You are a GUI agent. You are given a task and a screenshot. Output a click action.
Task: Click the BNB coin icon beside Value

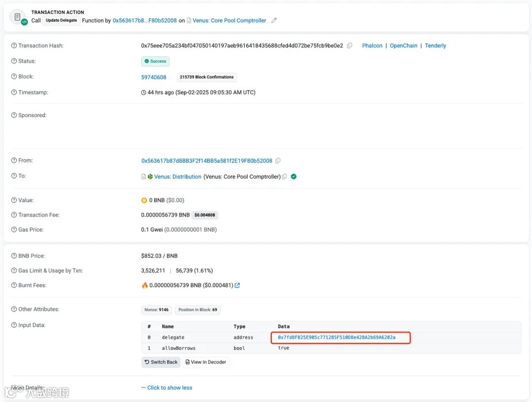(x=144, y=201)
